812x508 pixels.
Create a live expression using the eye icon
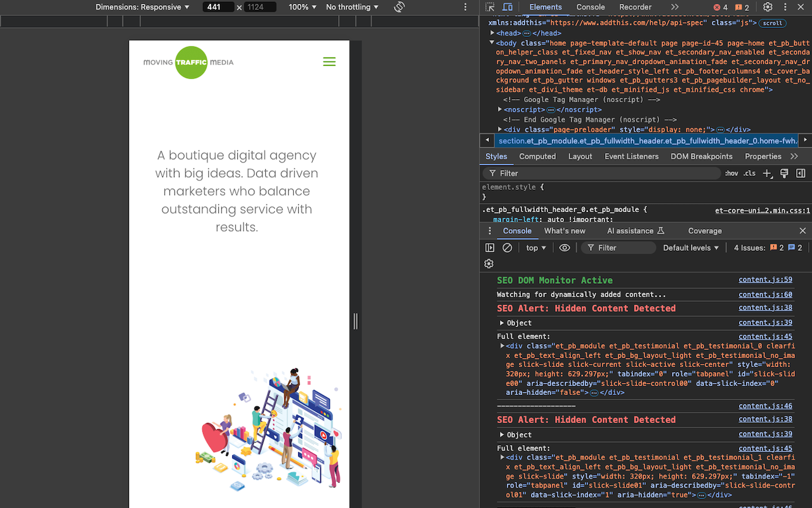point(564,248)
